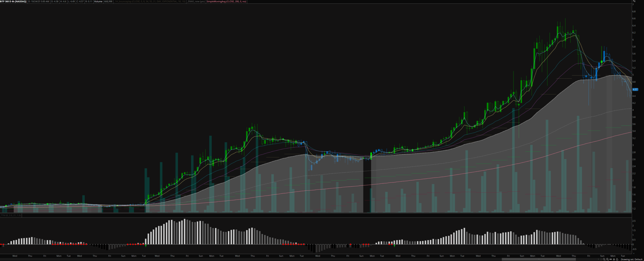
Task: Click the BITF 360 D 4h symbol label
Action: (x=13, y=2)
